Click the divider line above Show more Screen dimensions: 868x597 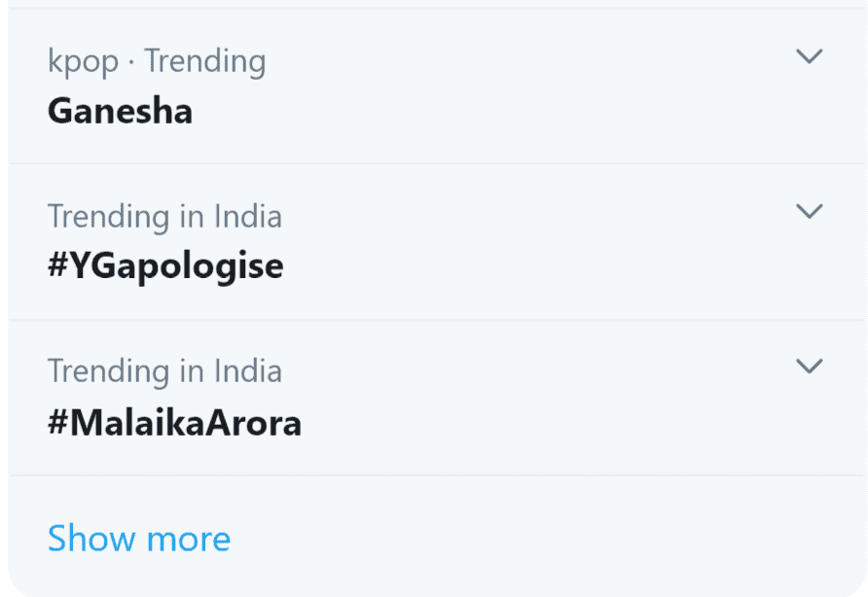(438, 475)
